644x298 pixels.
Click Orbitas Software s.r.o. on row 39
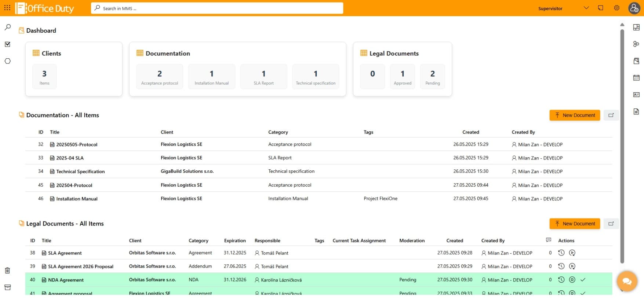[152, 266]
